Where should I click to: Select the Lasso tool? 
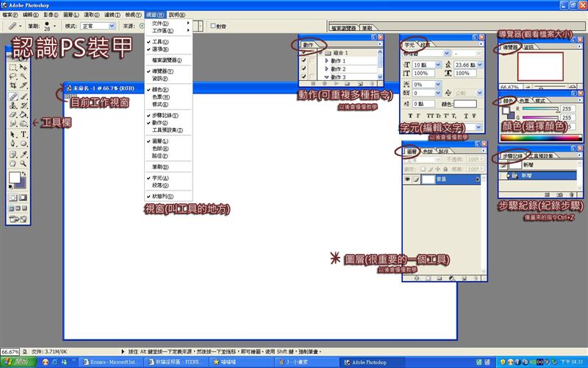point(13,77)
